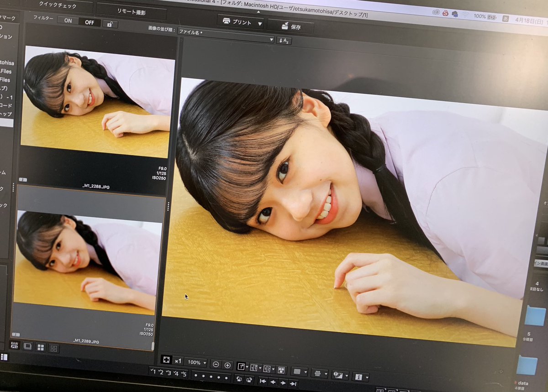Viewport: 548px width, 392px height.
Task: Click the battery 100% indicator
Action: 485,16
